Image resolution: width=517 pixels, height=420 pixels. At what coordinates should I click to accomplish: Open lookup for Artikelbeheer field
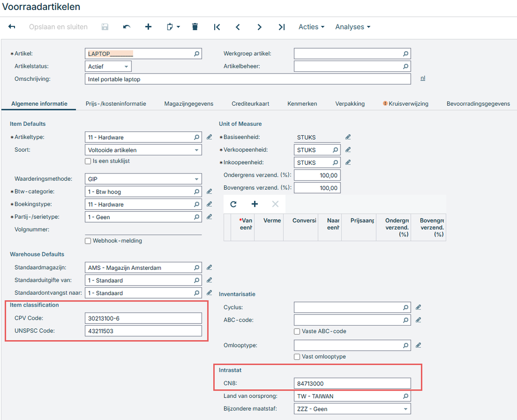click(x=406, y=66)
